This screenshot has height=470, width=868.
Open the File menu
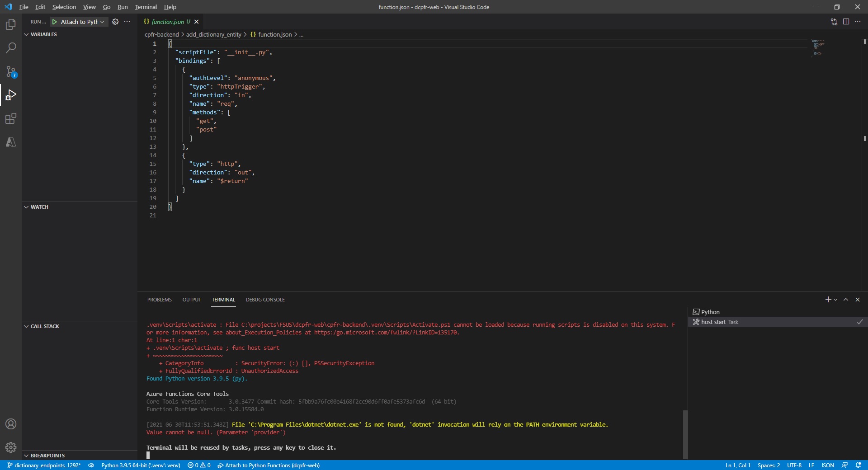point(24,7)
